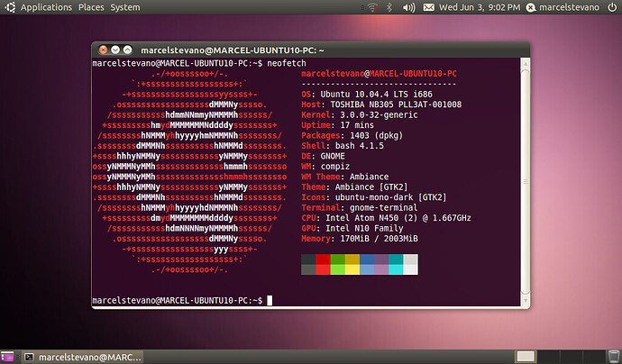Click the light green color block in bottom row
622x364 pixels.
(337, 269)
